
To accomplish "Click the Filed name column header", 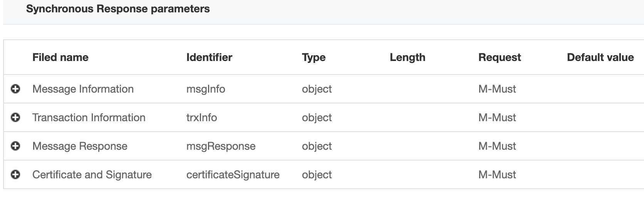I will pos(60,58).
